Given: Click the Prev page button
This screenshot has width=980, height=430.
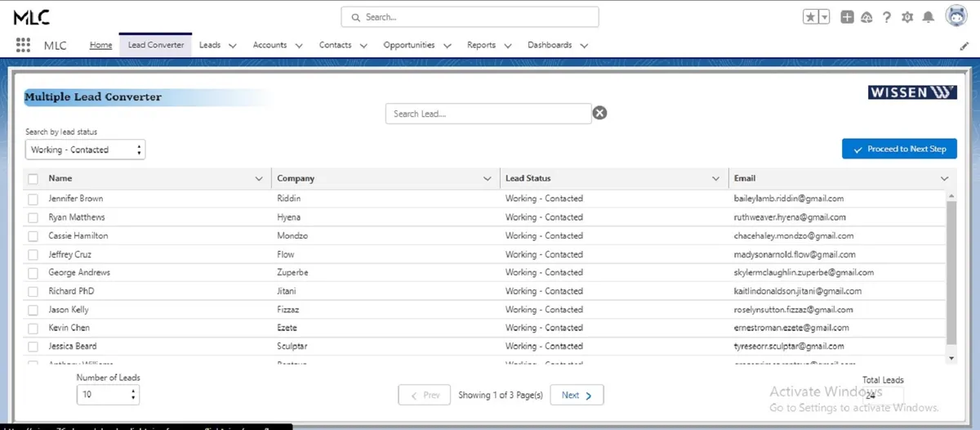Looking at the screenshot, I should (x=424, y=395).
